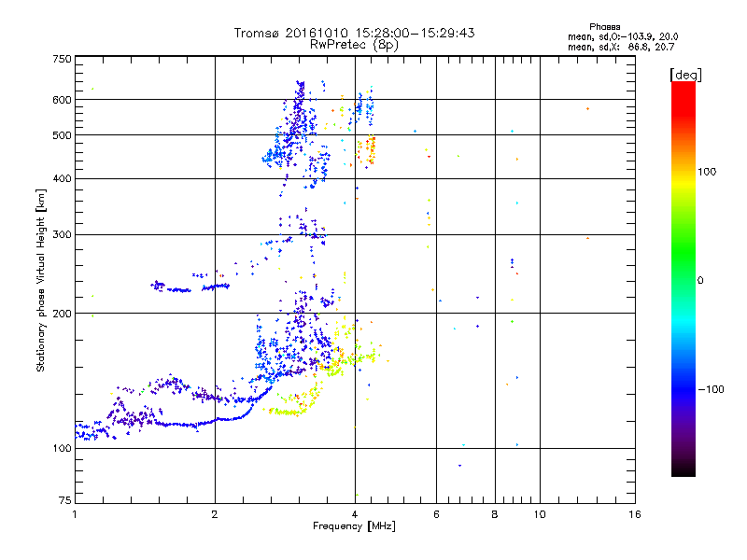Click the colorbar tick label '0'

click(x=700, y=281)
